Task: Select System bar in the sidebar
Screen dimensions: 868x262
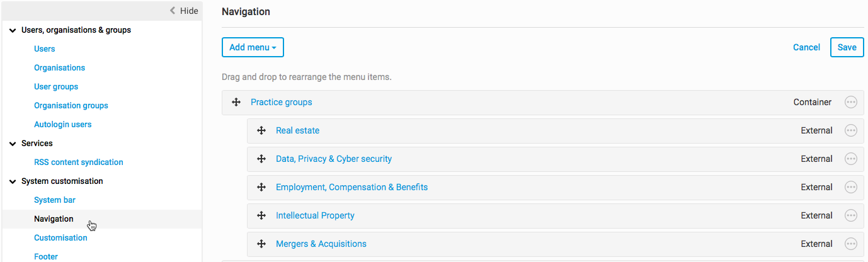Action: pos(55,200)
